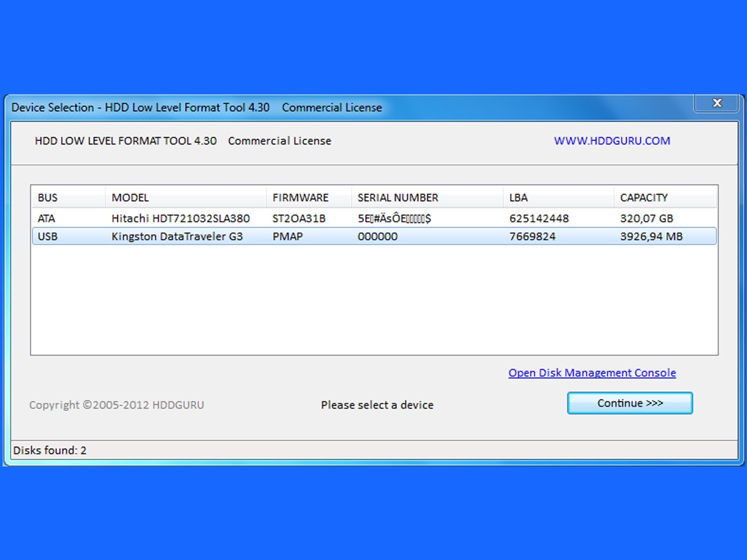Click the Kingston drive's PMAP firmware cell
747x560 pixels.
[x=287, y=236]
